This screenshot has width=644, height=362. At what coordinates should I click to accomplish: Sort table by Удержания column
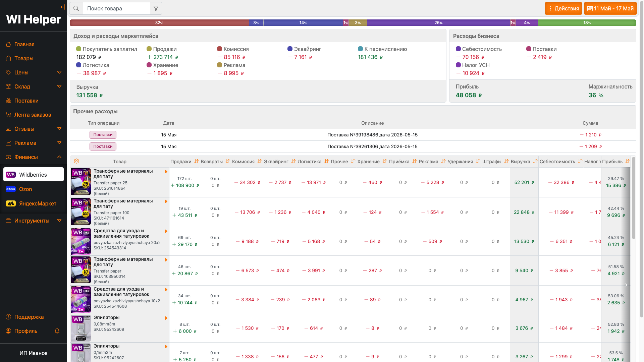[x=478, y=162]
